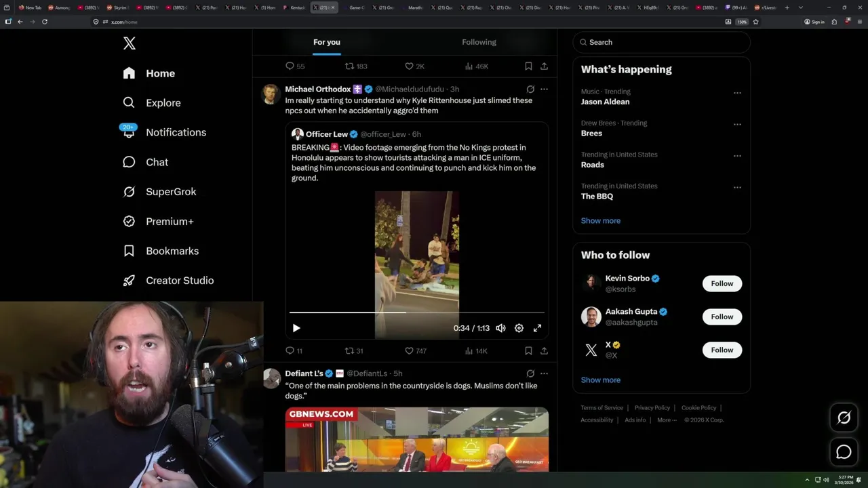
Task: Open more options for Roads trend
Action: click(x=737, y=156)
